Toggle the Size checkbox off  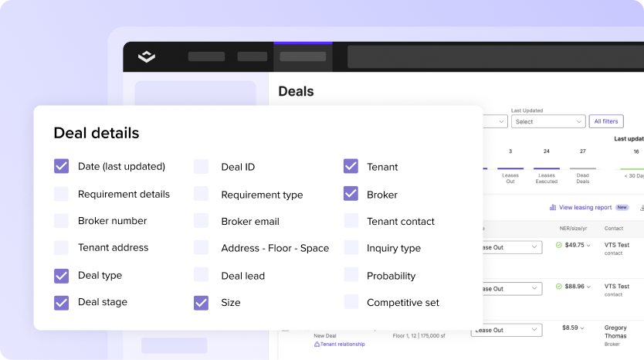tap(201, 302)
